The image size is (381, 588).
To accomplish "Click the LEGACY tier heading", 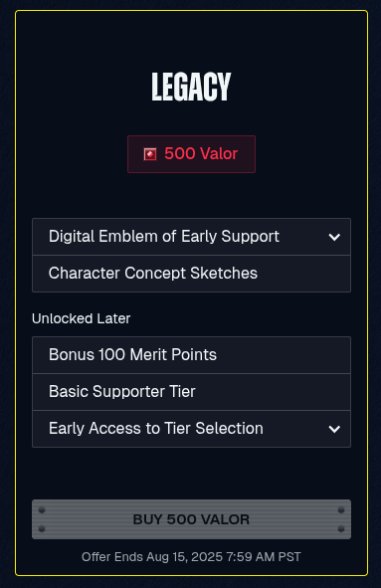I will click(191, 87).
